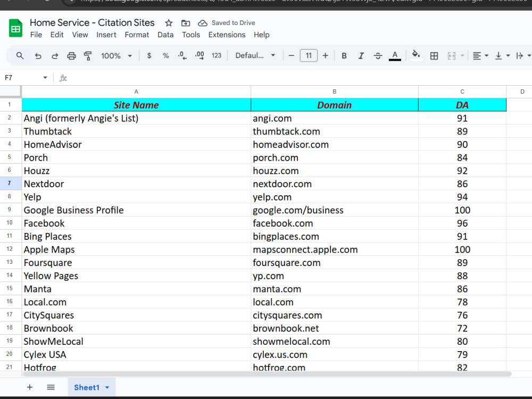The image size is (532, 399).
Task: Open the Name box dropdown arrow
Action: (45, 78)
